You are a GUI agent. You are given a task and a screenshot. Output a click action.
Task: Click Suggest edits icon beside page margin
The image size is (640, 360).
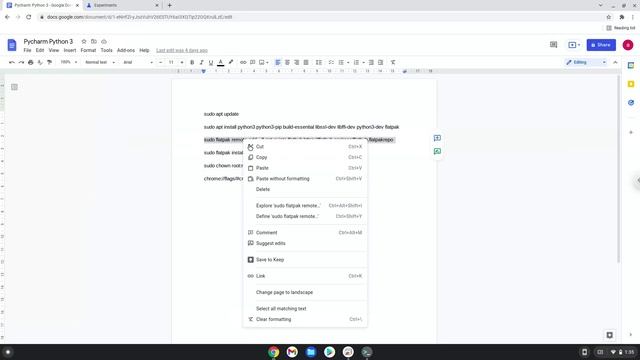[x=437, y=151]
